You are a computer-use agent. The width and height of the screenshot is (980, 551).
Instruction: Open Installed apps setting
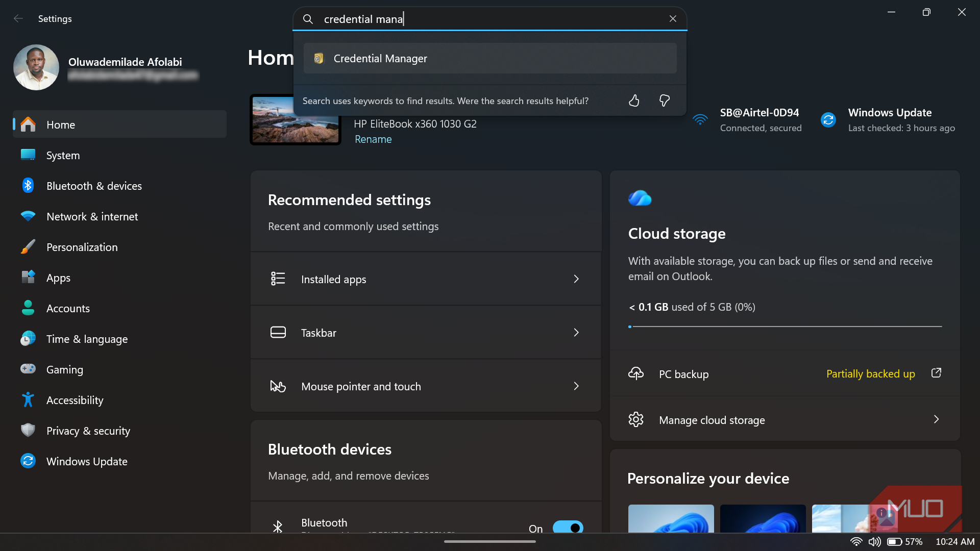coord(426,279)
